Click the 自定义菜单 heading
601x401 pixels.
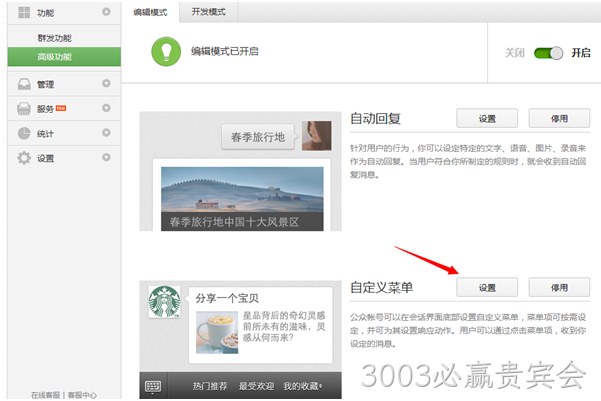pyautogui.click(x=382, y=287)
